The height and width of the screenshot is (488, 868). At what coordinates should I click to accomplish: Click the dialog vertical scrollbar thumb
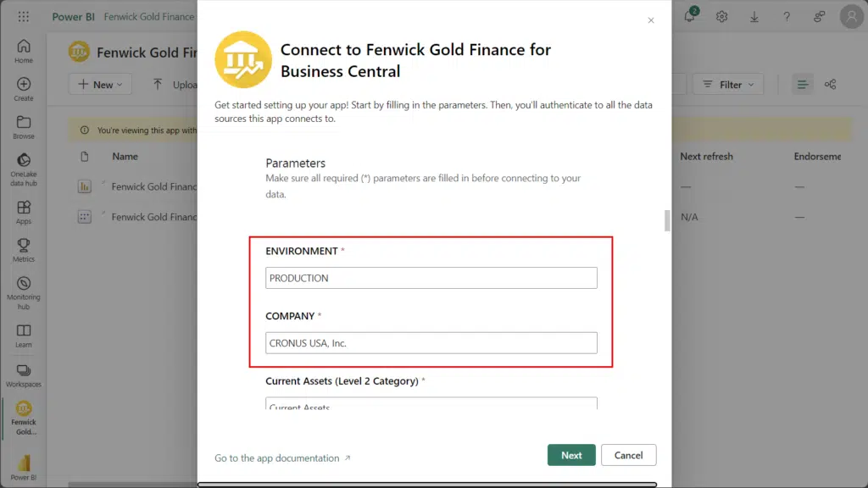click(667, 221)
